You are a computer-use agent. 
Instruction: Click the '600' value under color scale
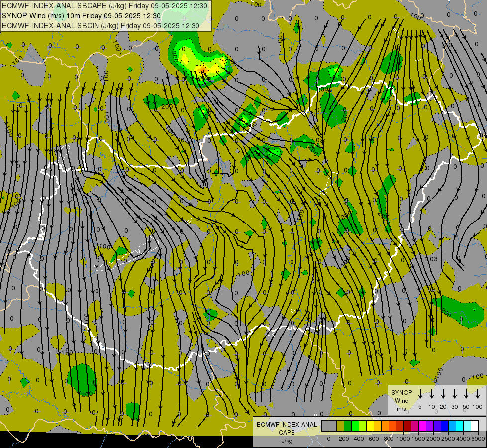click(x=374, y=439)
